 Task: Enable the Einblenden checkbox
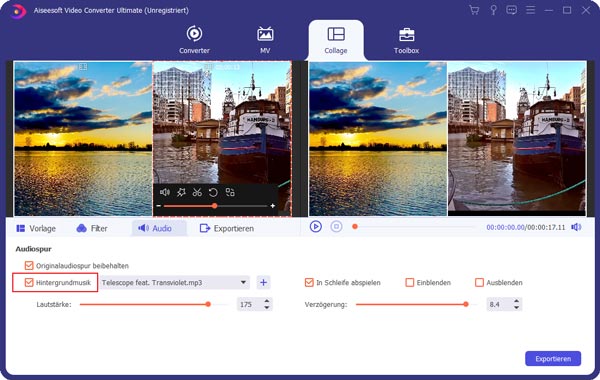coord(409,282)
